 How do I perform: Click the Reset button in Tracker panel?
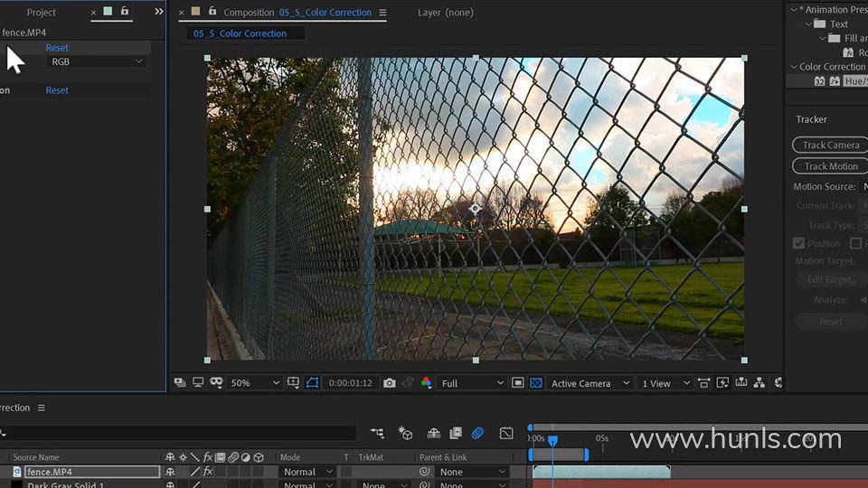(x=830, y=322)
